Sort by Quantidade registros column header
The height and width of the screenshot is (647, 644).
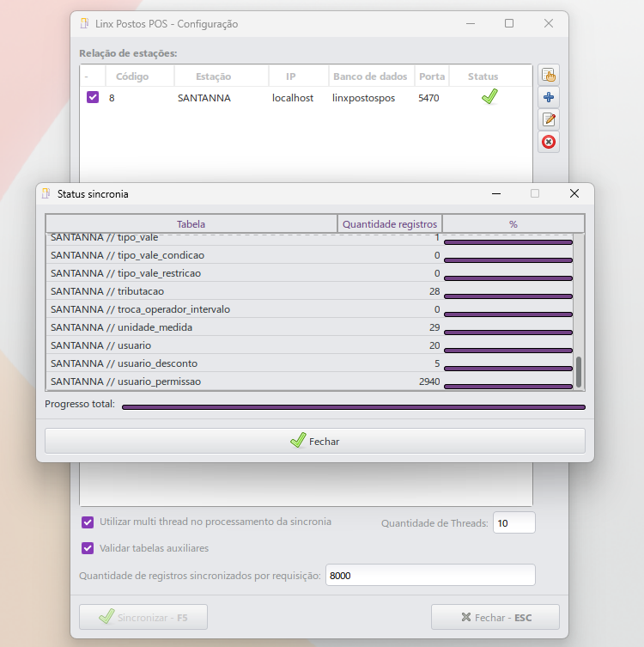click(x=390, y=224)
